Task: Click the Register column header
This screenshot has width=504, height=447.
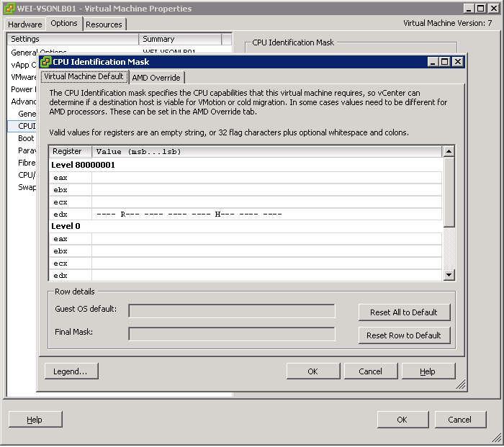Action: point(71,151)
